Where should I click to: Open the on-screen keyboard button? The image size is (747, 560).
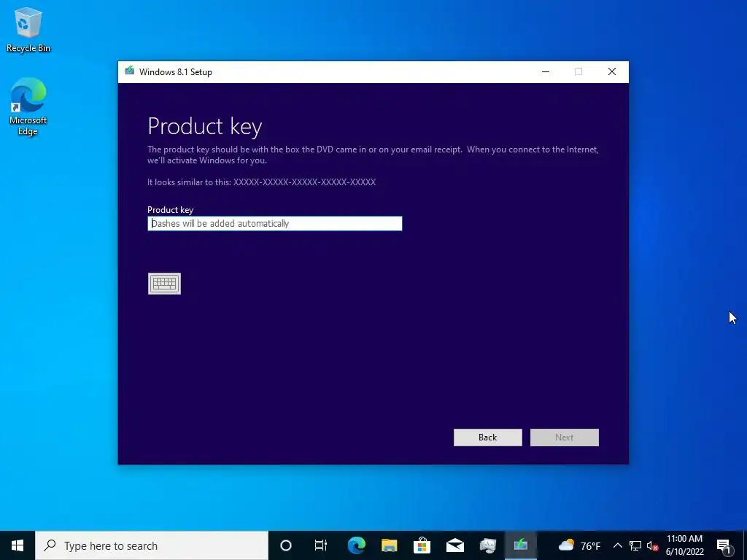(x=164, y=284)
